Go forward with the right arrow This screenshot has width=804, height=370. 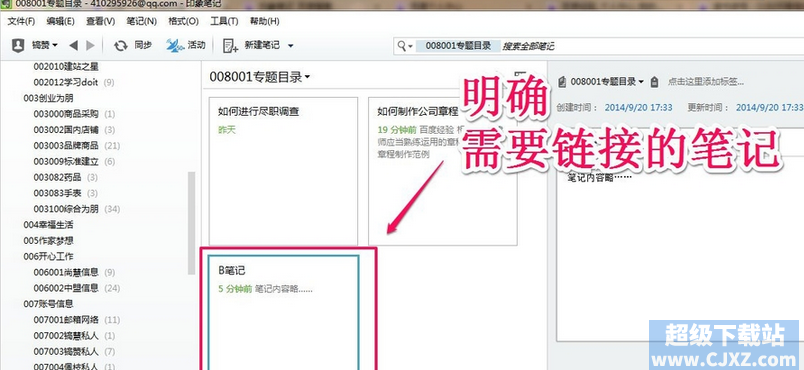(90, 46)
